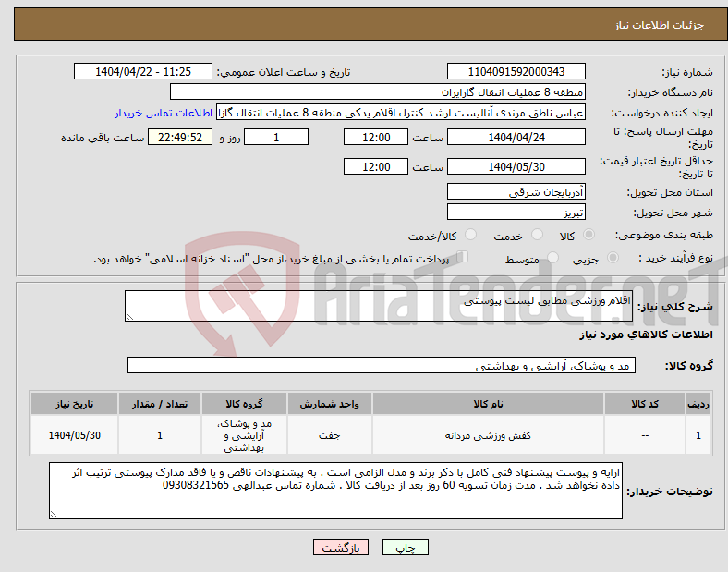The height and width of the screenshot is (572, 728).
Task: Click the کد کالا column header
Action: (x=645, y=404)
